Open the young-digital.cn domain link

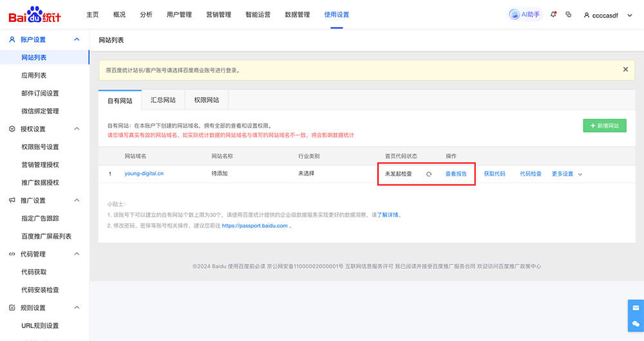click(144, 174)
